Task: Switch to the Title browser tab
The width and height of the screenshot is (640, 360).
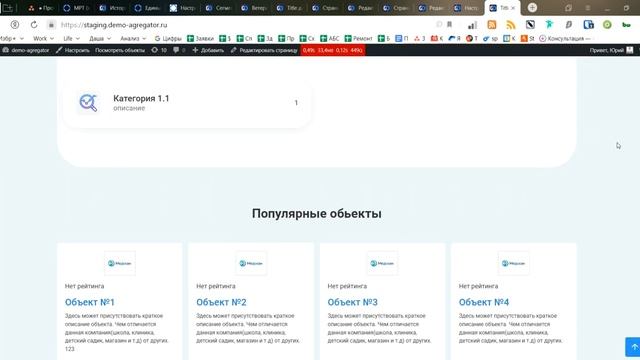Action: (290, 8)
